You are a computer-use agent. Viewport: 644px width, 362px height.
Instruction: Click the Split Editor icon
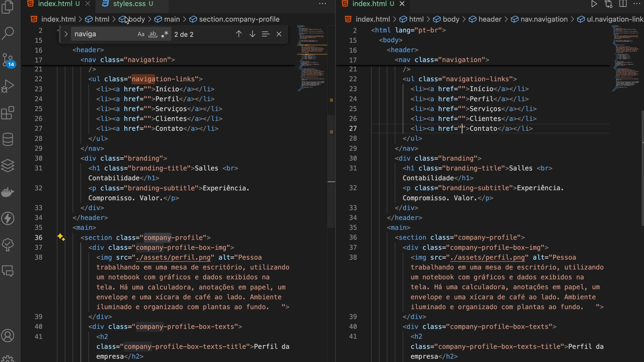coord(623,4)
